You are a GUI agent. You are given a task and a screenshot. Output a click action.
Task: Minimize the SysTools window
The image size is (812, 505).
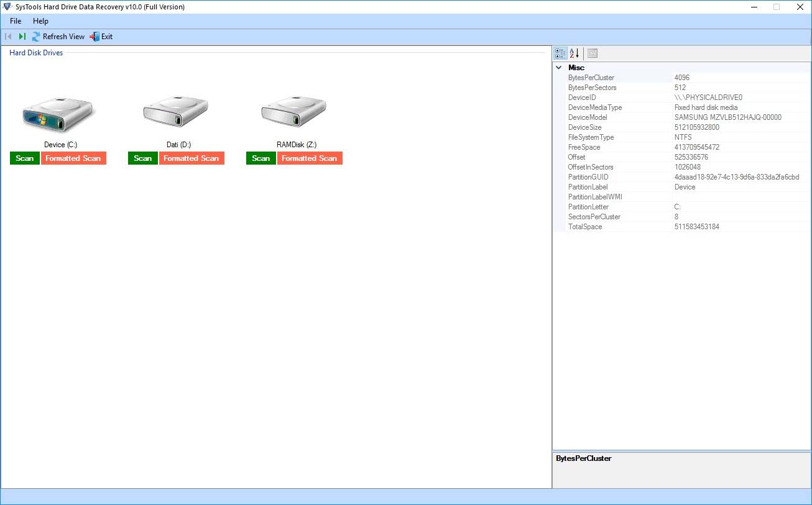754,7
